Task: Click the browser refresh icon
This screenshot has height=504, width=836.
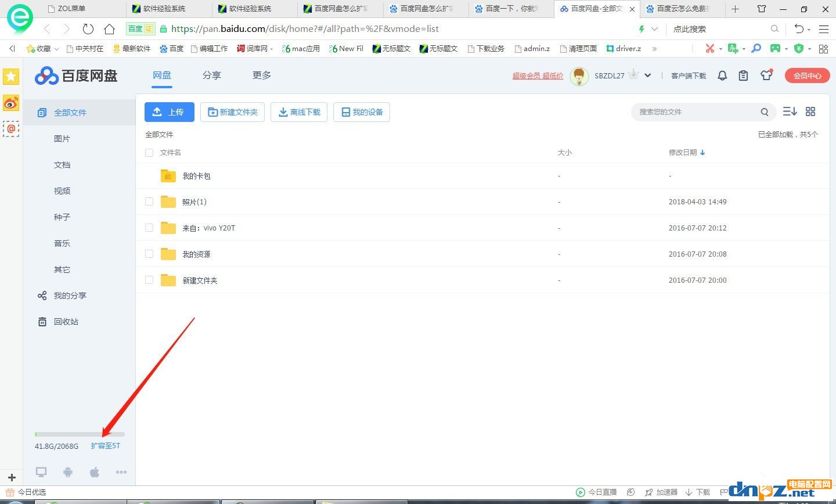Action: (88, 28)
